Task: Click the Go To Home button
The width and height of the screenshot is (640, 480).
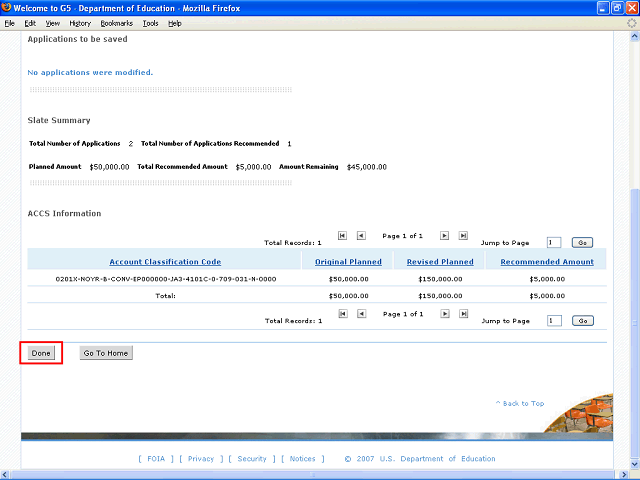Action: [106, 353]
